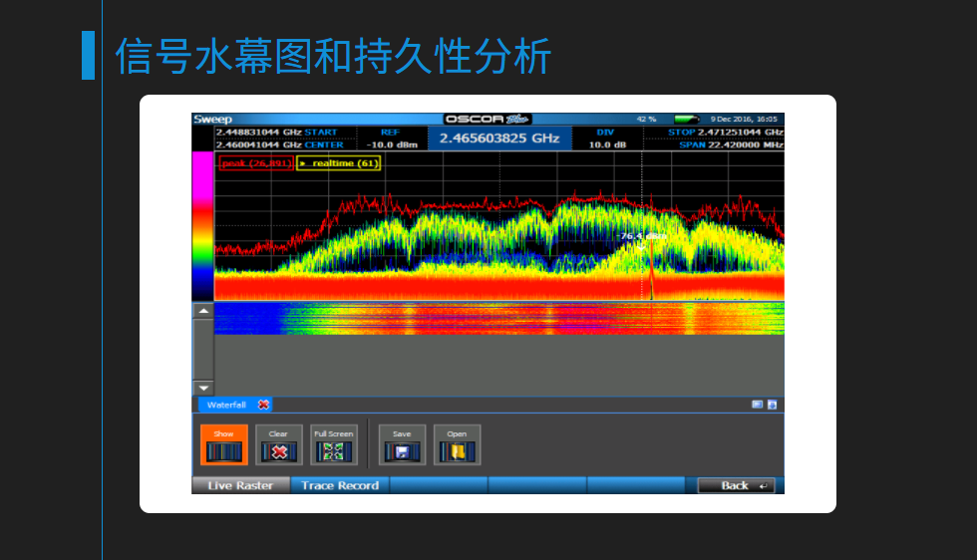The width and height of the screenshot is (977, 560).
Task: Click the SPAN 22.420000 MHz field
Action: [x=731, y=144]
